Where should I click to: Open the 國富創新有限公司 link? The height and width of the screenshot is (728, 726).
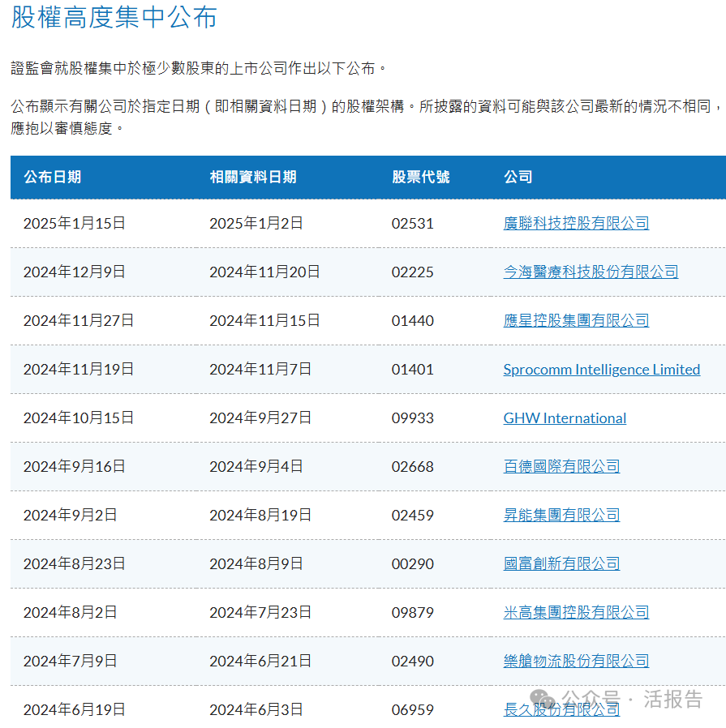coord(561,564)
